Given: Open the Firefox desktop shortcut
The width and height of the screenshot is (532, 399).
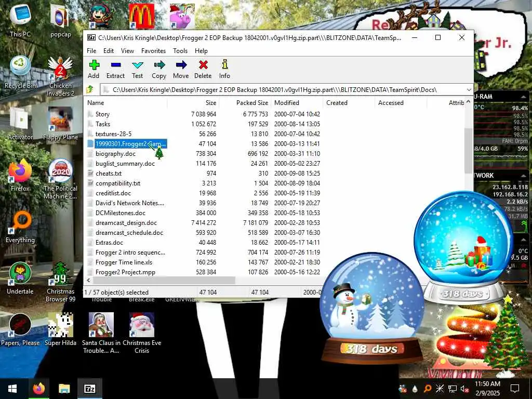Looking at the screenshot, I should [20, 176].
